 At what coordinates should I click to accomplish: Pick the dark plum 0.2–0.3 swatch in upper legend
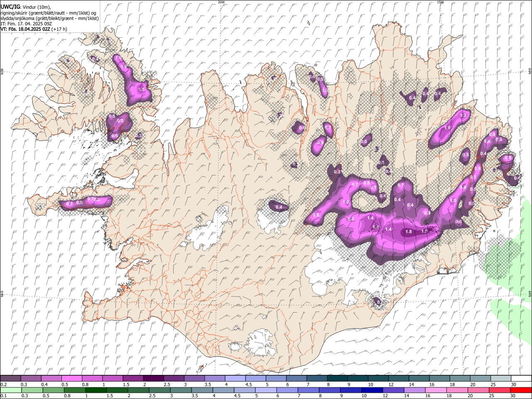[10, 378]
